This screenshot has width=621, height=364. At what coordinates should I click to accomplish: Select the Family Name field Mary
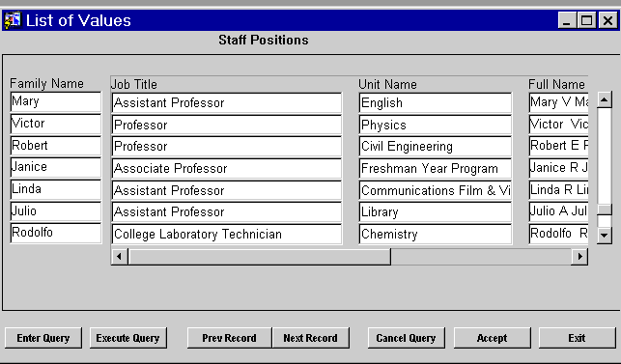click(x=56, y=101)
